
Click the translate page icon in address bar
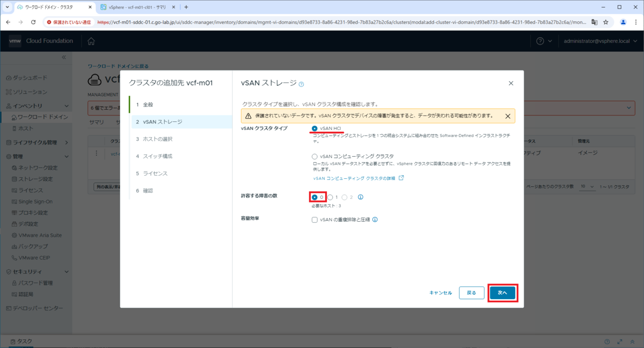(594, 22)
